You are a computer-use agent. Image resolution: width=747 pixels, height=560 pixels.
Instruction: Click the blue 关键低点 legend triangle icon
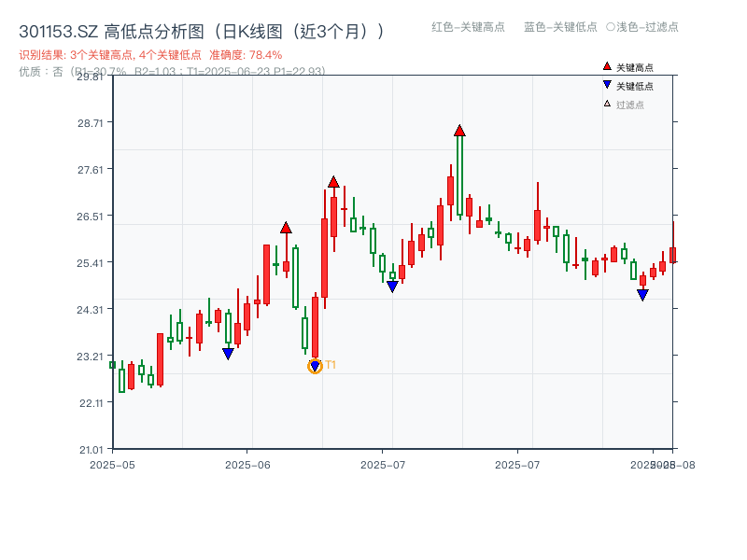[x=607, y=86]
